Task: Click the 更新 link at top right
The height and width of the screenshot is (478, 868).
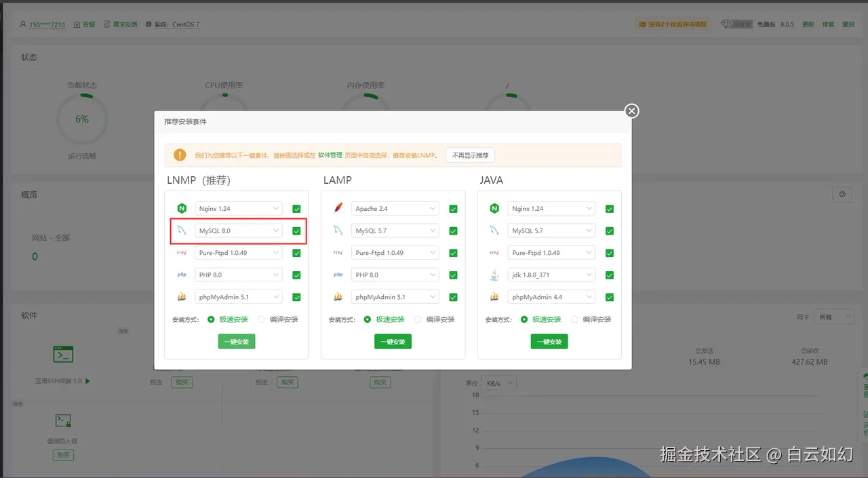Action: click(808, 24)
